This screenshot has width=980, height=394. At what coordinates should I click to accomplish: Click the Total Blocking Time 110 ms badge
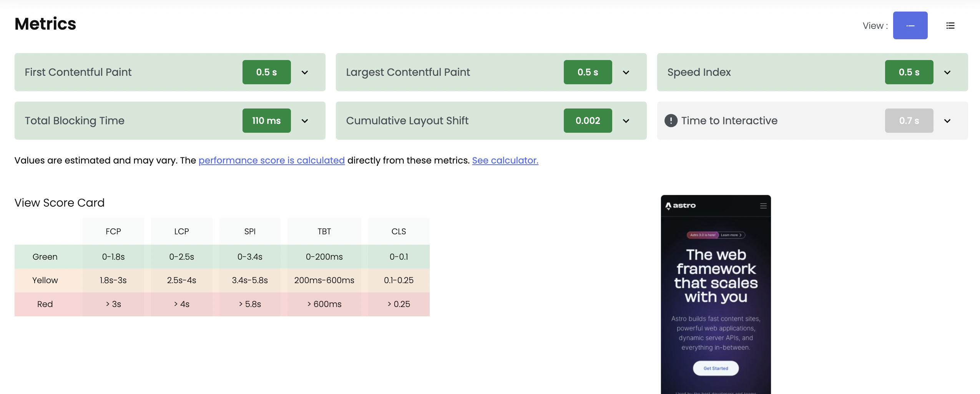click(266, 120)
